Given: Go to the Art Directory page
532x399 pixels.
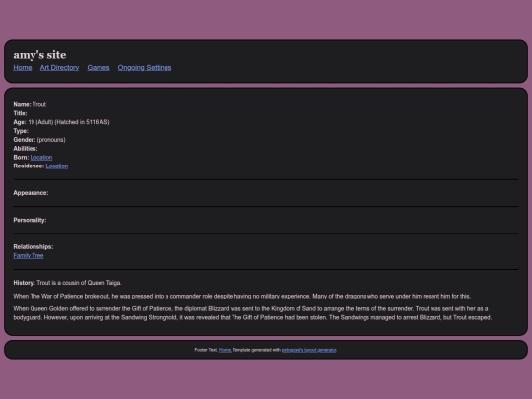Looking at the screenshot, I should (x=59, y=68).
